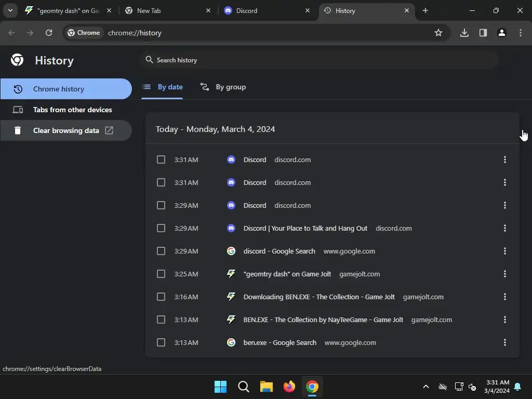The width and height of the screenshot is (532, 399).
Task: Check the 3:29 AM Discord discord.com entry
Action: click(161, 205)
